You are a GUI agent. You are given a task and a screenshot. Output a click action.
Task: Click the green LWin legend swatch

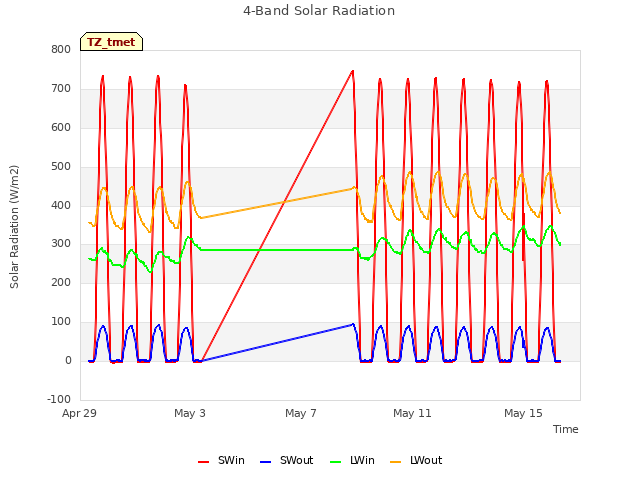point(336,462)
